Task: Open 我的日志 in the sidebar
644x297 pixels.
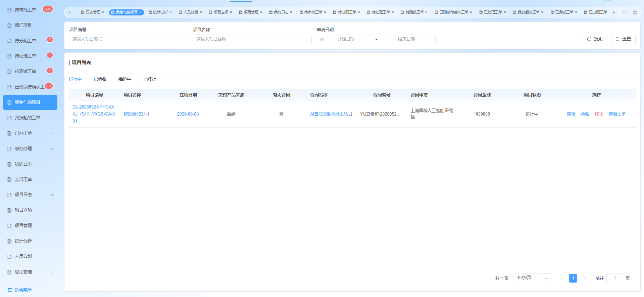Action: click(30, 164)
